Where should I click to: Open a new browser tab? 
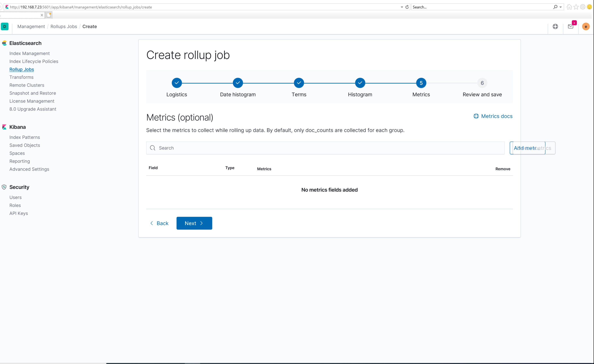click(x=49, y=15)
